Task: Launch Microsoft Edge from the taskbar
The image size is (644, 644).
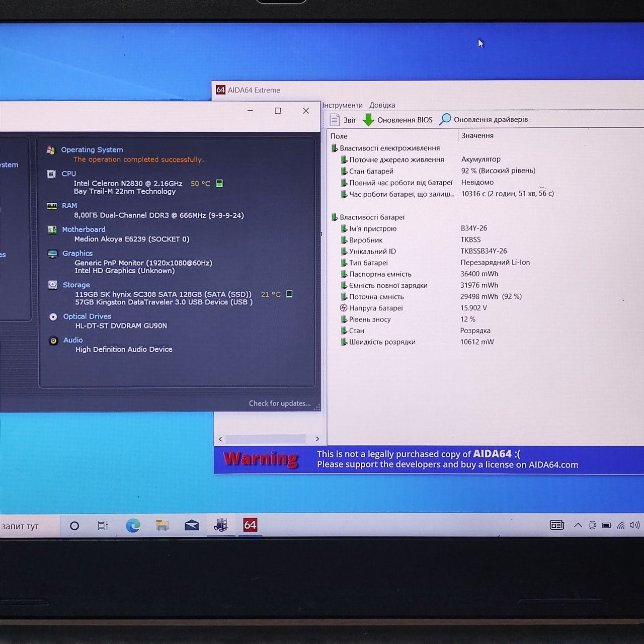Action: (x=133, y=526)
